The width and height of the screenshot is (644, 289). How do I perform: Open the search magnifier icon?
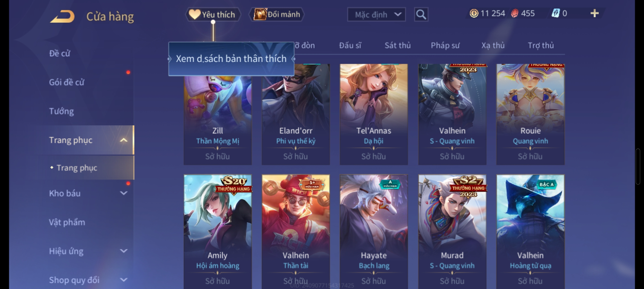(x=421, y=14)
